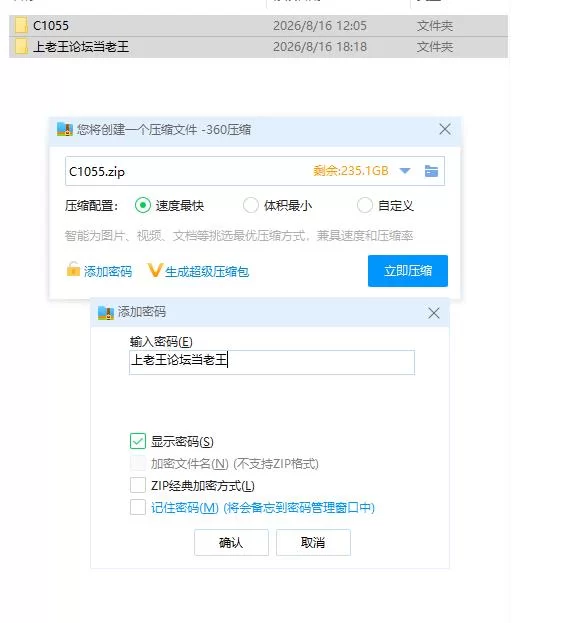Click the browse folder icon beside the archive name
Screen dimensions: 561x623
click(x=431, y=171)
